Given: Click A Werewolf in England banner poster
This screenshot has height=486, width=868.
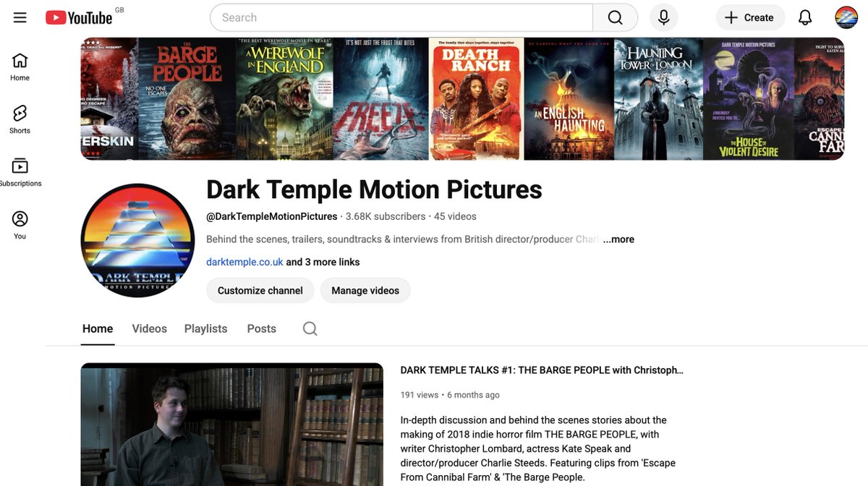Looking at the screenshot, I should [284, 98].
